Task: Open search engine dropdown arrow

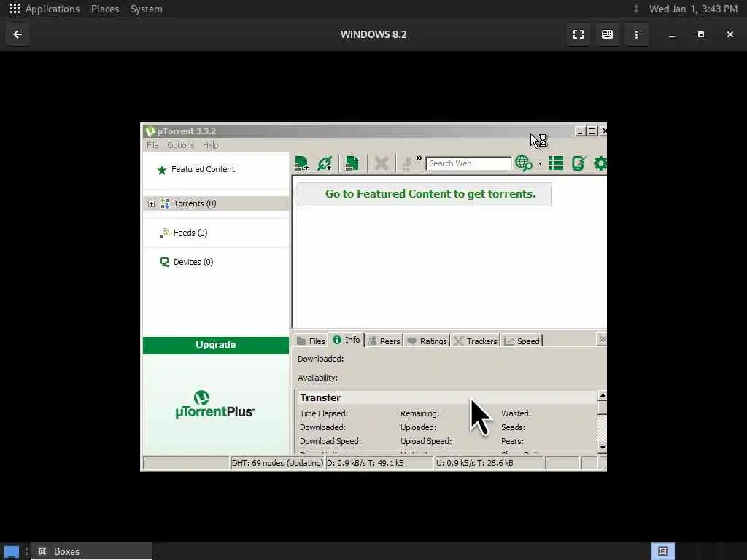Action: (540, 164)
